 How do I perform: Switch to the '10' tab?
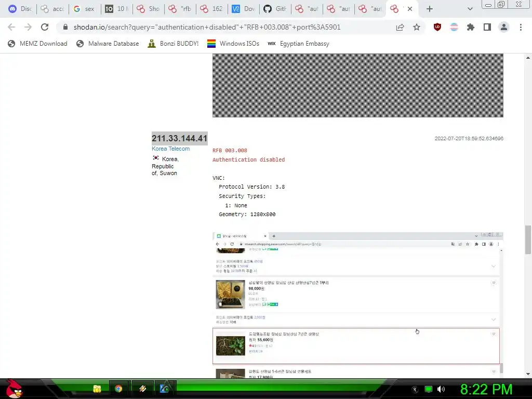[116, 9]
